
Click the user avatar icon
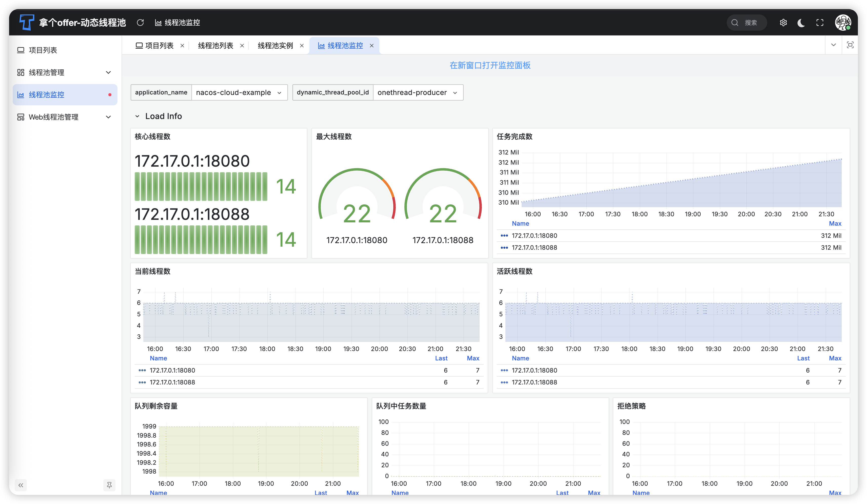(x=843, y=23)
